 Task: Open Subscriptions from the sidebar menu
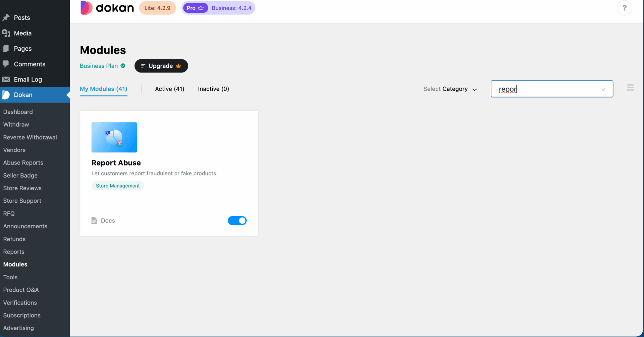[x=22, y=315]
